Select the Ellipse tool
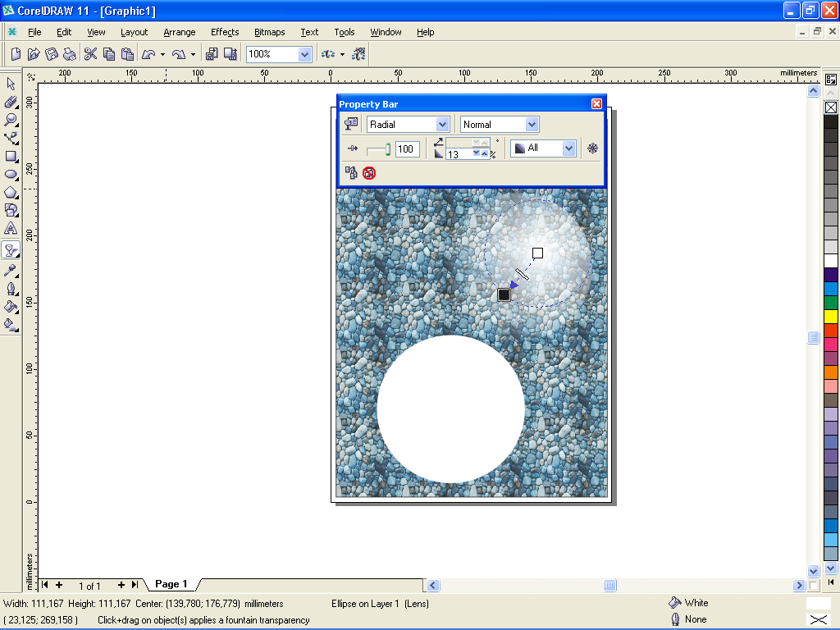Image resolution: width=840 pixels, height=630 pixels. click(11, 174)
